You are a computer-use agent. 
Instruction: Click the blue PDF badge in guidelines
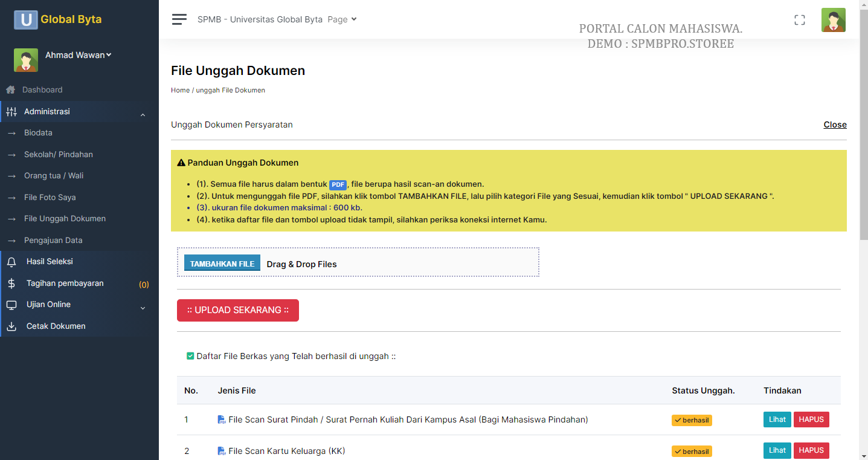coord(338,184)
